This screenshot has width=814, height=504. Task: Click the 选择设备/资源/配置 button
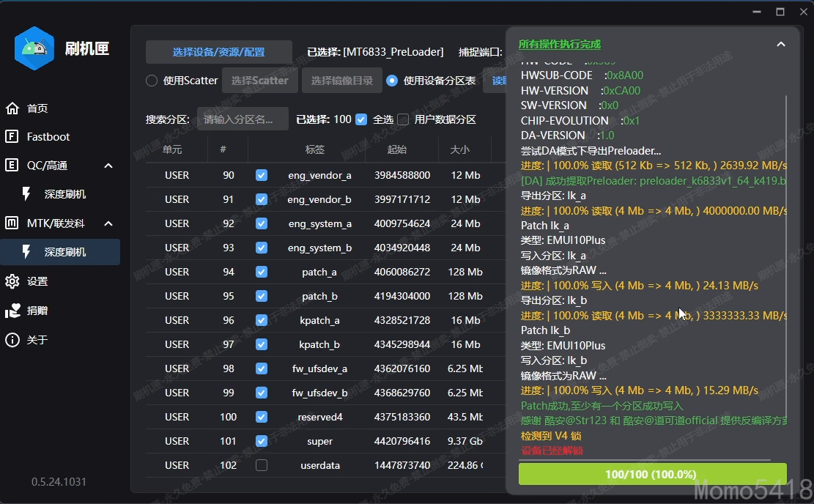click(x=218, y=52)
